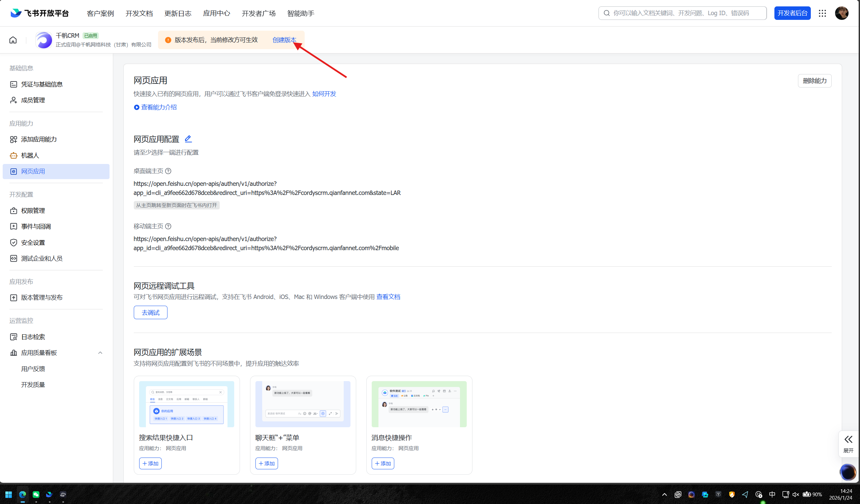Click the 聊天框"+"菜单 preview thumbnail
860x504 pixels.
(303, 404)
